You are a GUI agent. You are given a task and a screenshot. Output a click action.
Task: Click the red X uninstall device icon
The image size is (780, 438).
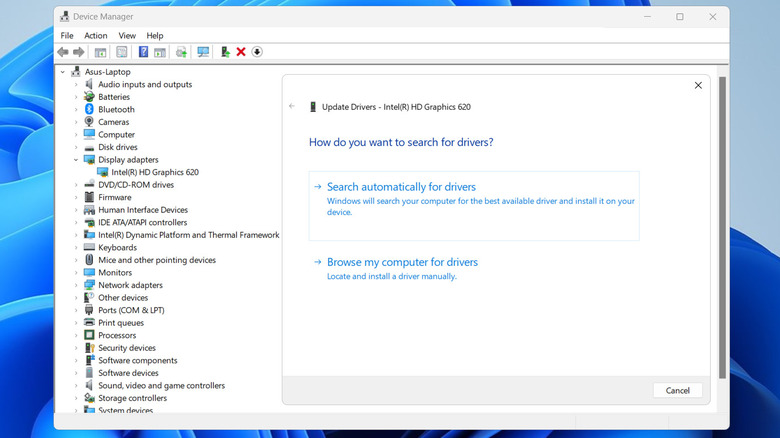(x=241, y=52)
